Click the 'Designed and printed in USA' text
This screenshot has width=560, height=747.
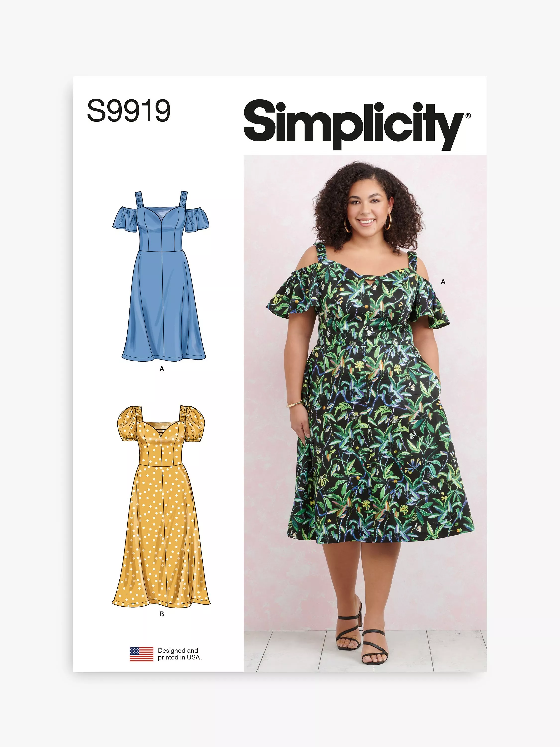[x=180, y=654]
